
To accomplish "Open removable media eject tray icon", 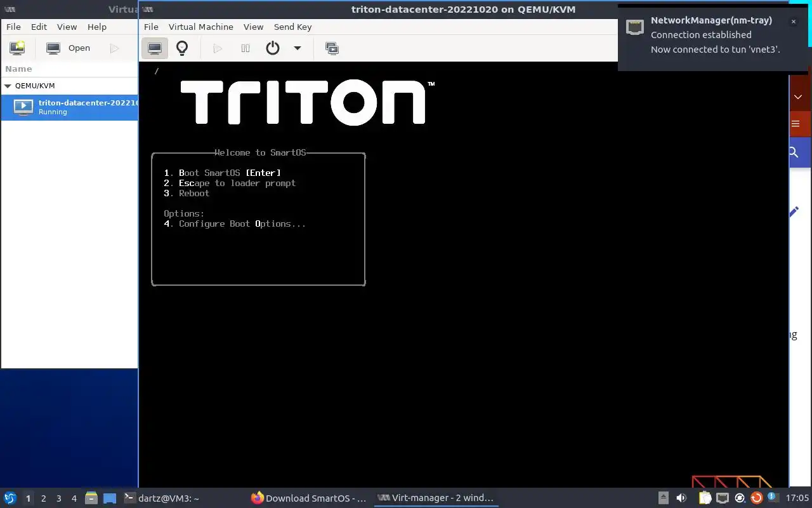I will coord(663,498).
